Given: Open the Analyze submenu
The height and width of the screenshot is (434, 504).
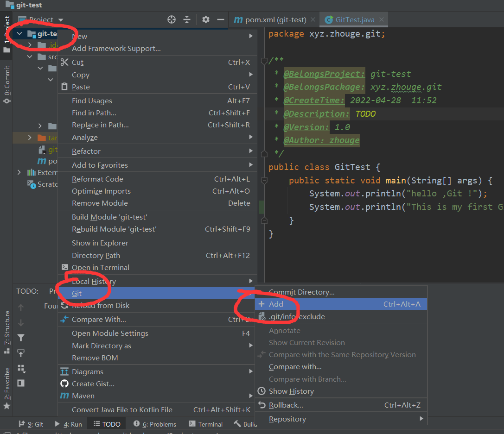Looking at the screenshot, I should click(157, 138).
